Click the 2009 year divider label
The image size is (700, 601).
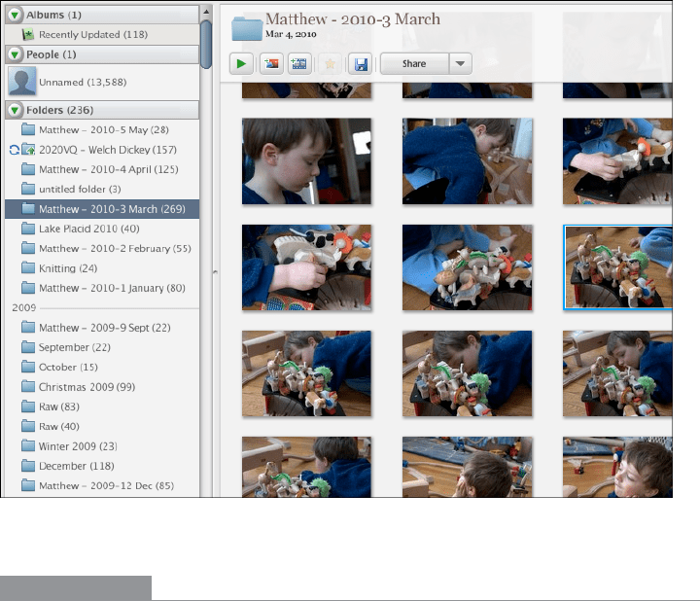point(23,307)
